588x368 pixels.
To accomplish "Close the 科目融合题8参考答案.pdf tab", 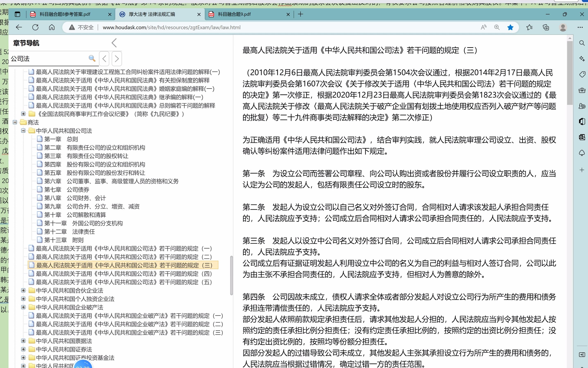I will pos(110,14).
